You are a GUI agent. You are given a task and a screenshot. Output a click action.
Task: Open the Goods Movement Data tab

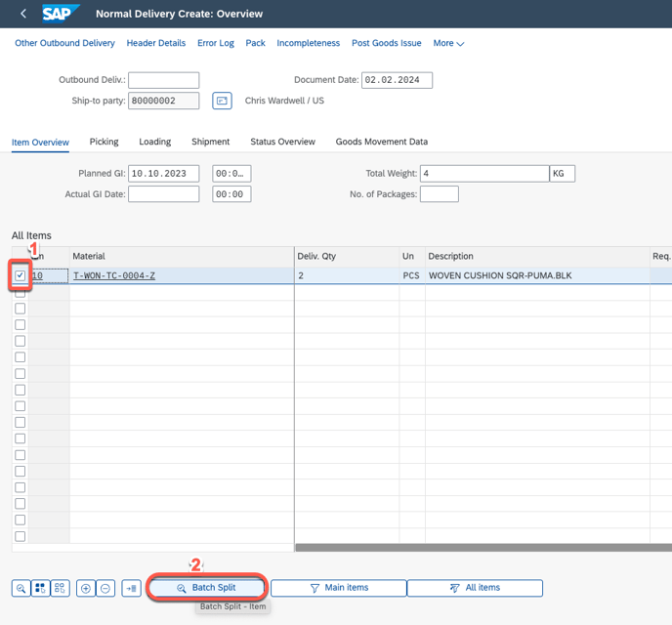[x=381, y=142]
